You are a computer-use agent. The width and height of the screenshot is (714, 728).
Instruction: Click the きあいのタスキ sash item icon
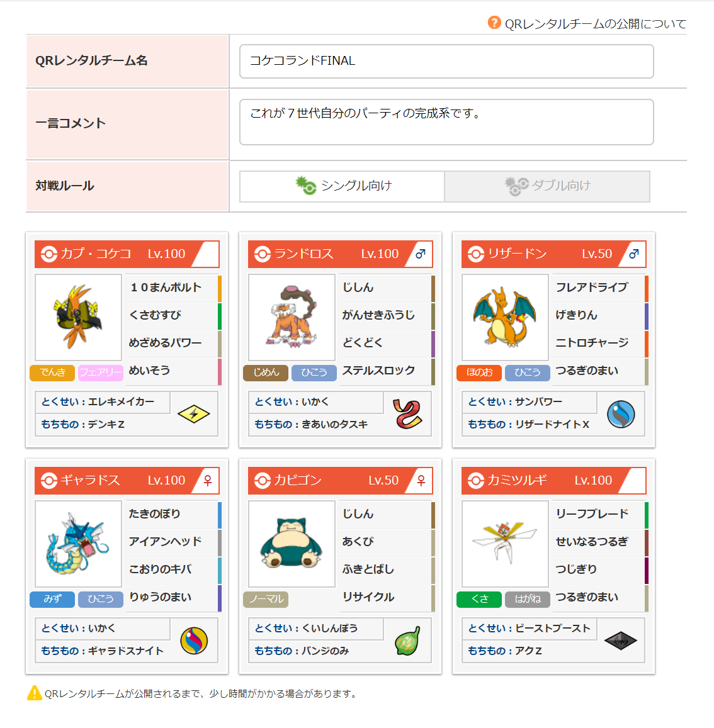(x=407, y=413)
